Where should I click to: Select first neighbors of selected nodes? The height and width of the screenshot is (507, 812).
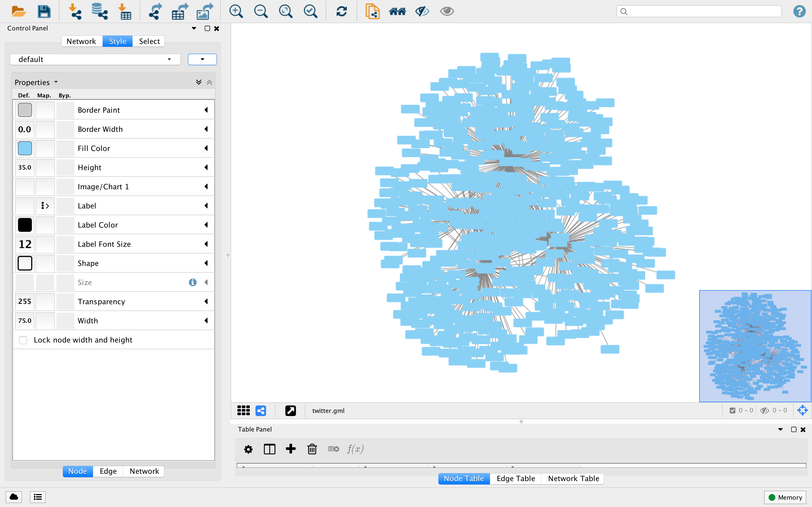click(x=397, y=11)
